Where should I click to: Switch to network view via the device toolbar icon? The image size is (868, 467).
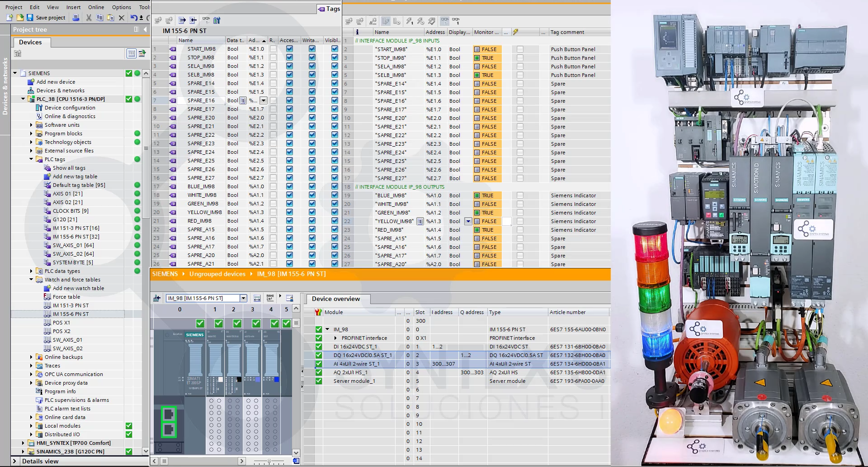pos(157,298)
